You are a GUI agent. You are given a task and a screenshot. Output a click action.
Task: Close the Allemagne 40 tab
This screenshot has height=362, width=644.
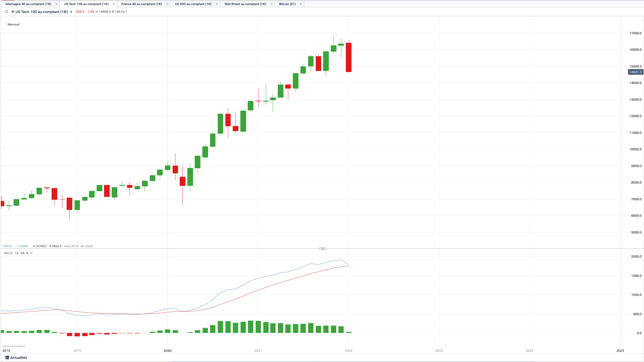56,4
